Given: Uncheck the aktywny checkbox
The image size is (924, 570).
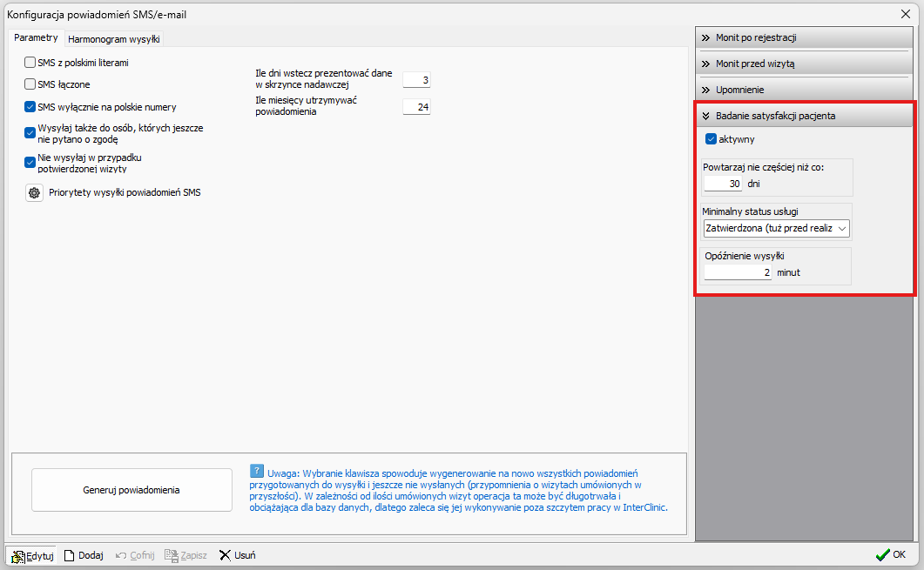Looking at the screenshot, I should click(711, 138).
